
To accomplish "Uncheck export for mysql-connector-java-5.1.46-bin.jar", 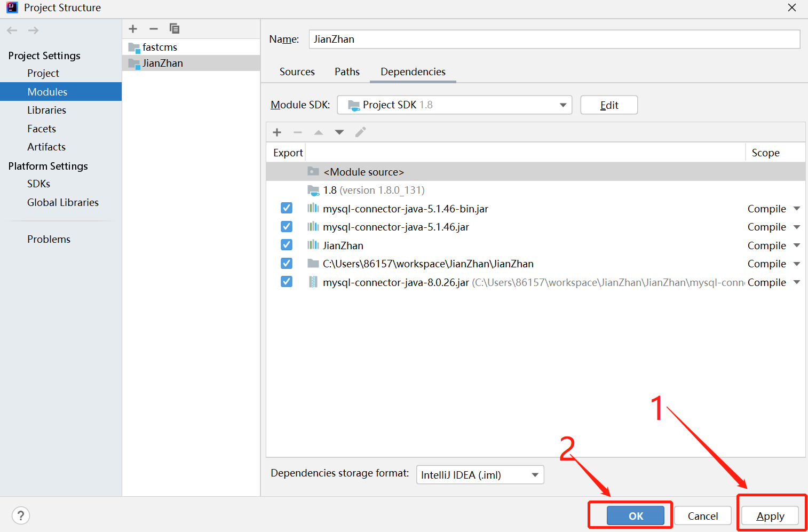I will point(287,208).
